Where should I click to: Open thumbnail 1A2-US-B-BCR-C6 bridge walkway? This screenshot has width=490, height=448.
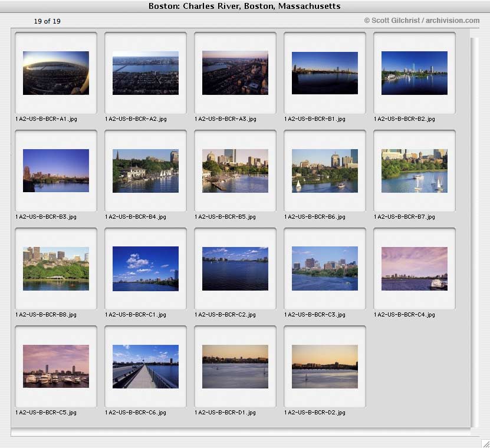coord(146,367)
